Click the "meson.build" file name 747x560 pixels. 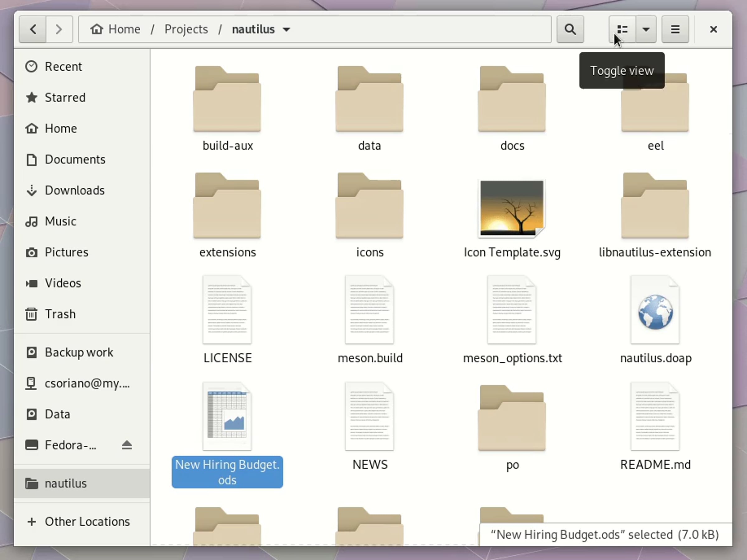(x=370, y=358)
